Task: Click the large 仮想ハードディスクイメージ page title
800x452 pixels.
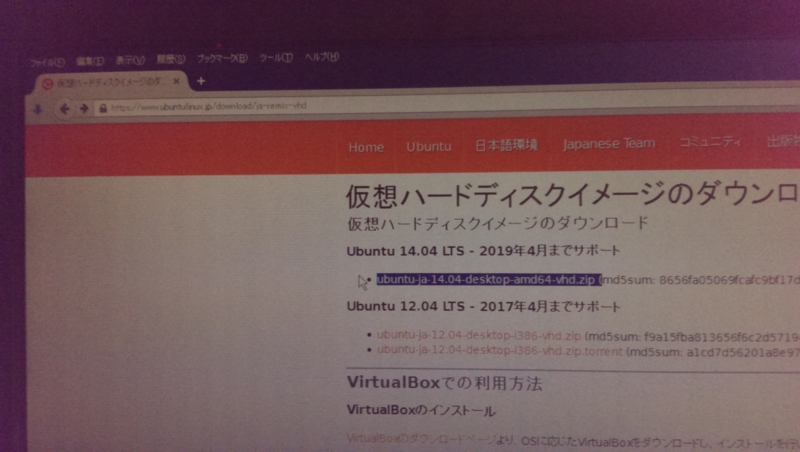Action: pyautogui.click(x=572, y=195)
